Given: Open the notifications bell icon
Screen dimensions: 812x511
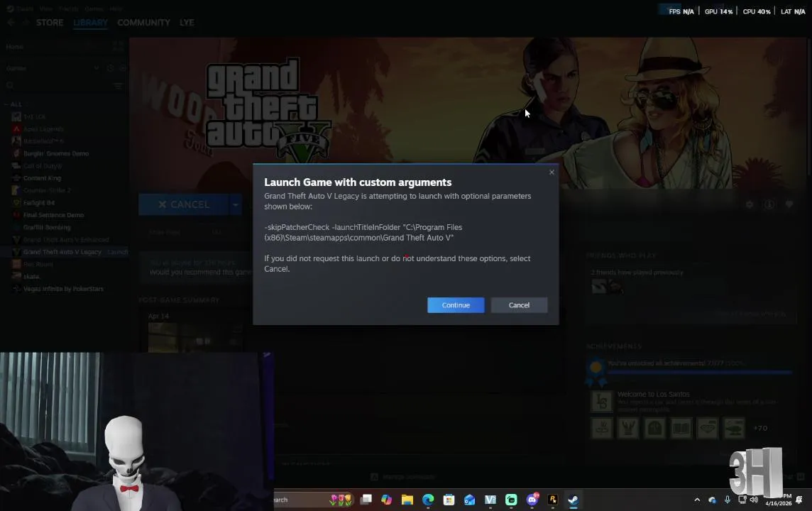Looking at the screenshot, I should click(799, 500).
